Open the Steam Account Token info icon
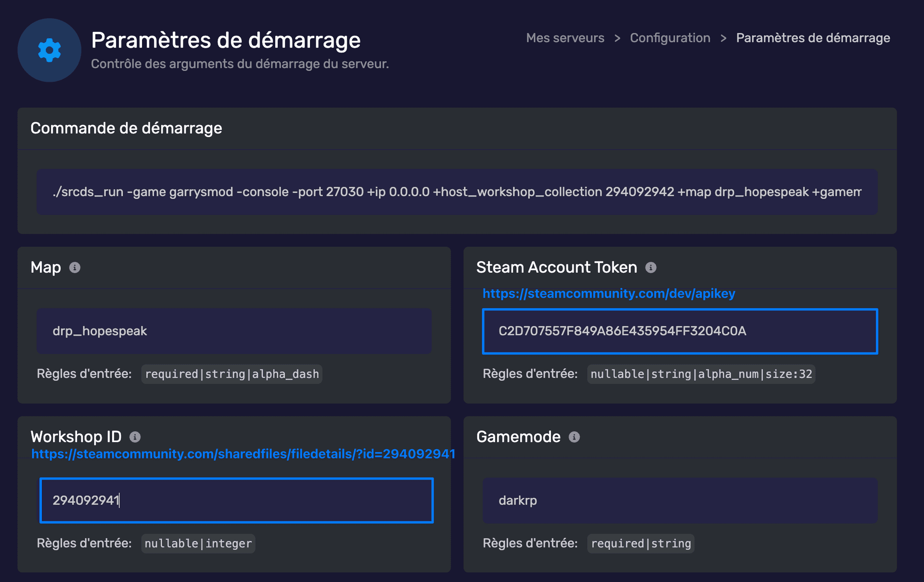Screen dimensions: 924x582 (652, 268)
